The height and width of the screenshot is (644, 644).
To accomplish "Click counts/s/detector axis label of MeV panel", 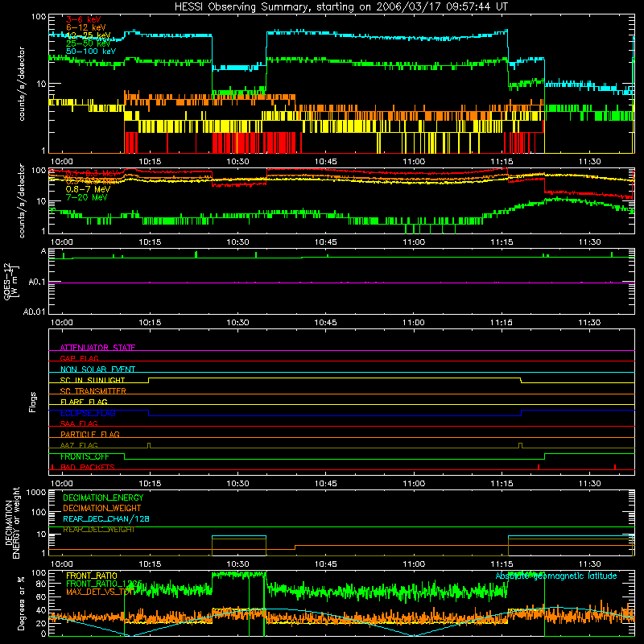I will [22, 200].
